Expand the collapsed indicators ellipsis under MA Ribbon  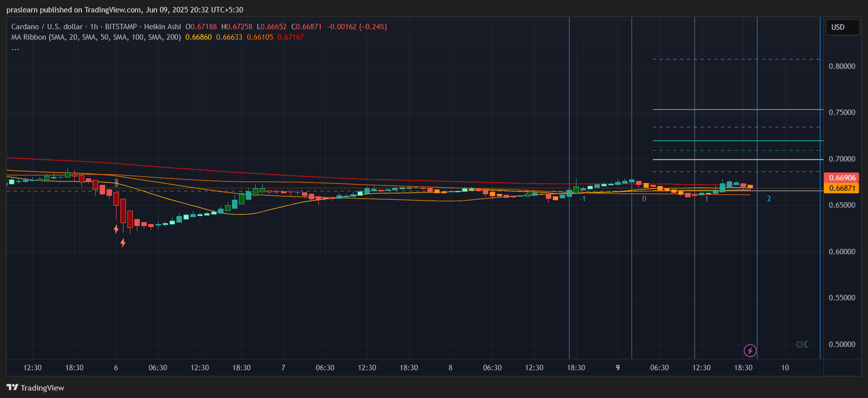click(x=15, y=49)
